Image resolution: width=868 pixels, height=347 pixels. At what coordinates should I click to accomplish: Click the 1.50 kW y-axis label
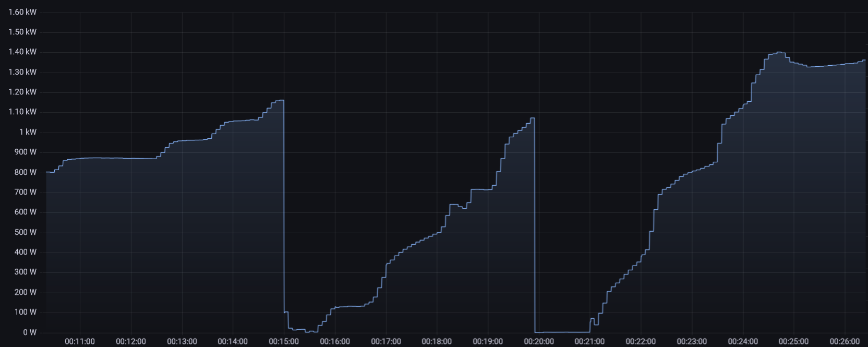pos(22,32)
